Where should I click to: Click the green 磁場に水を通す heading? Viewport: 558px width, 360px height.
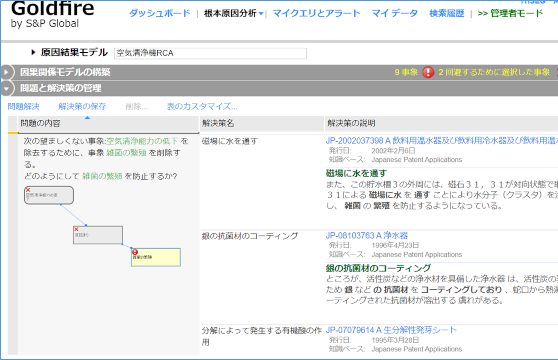[356, 173]
